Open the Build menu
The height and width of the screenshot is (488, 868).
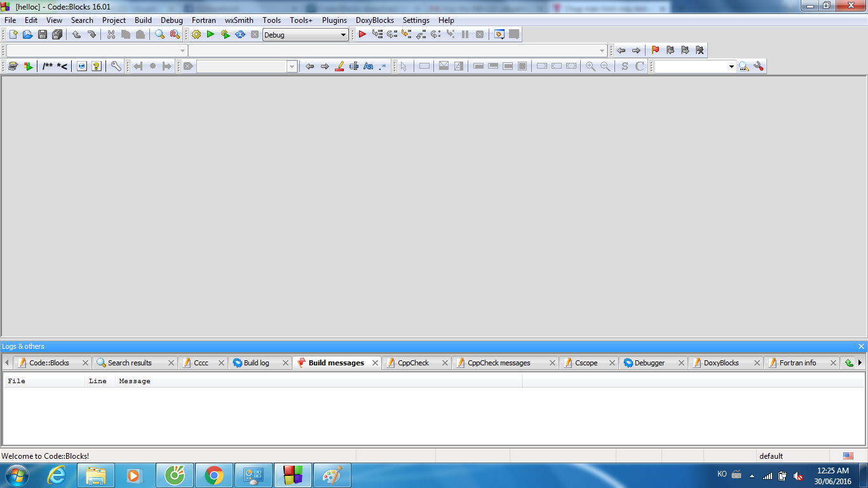tap(143, 20)
